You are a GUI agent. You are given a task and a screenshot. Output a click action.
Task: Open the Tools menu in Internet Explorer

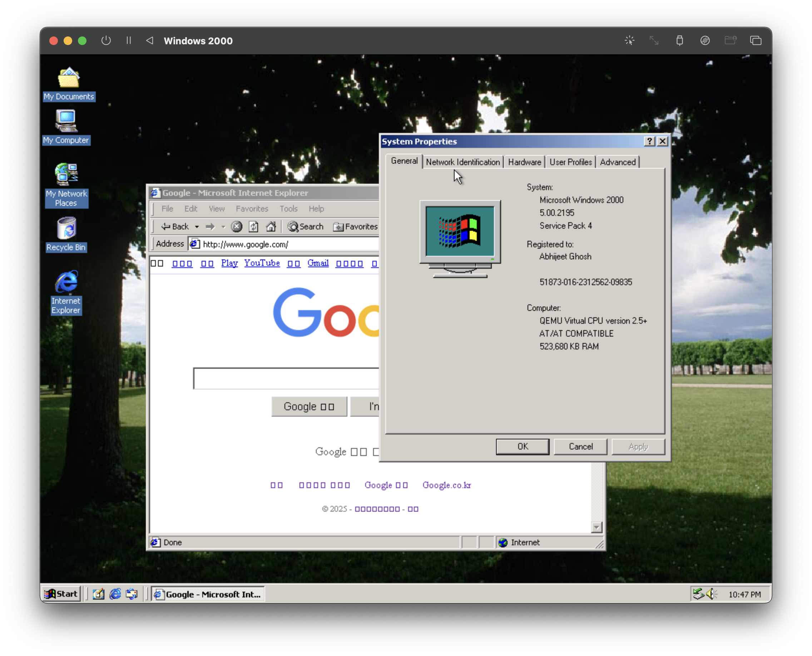point(288,209)
